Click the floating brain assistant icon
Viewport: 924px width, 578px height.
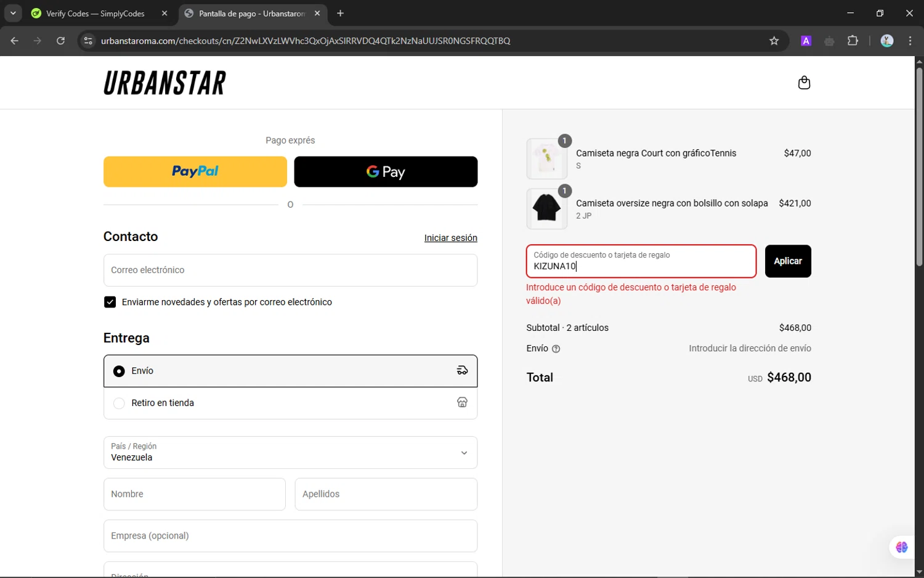[x=902, y=547]
